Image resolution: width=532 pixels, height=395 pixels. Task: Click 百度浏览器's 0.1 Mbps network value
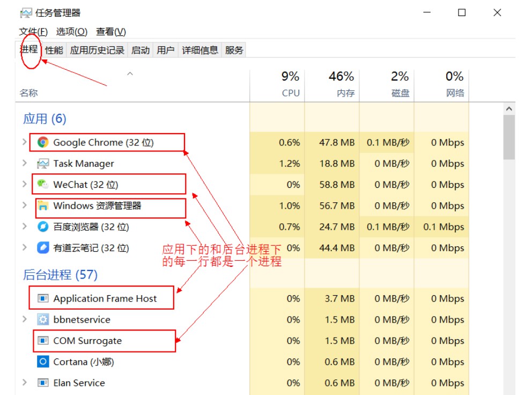click(444, 226)
